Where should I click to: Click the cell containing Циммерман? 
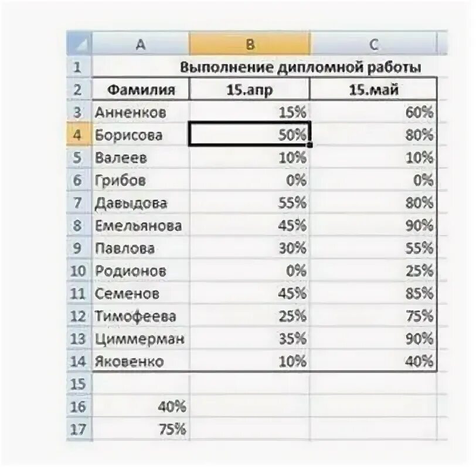(140, 339)
